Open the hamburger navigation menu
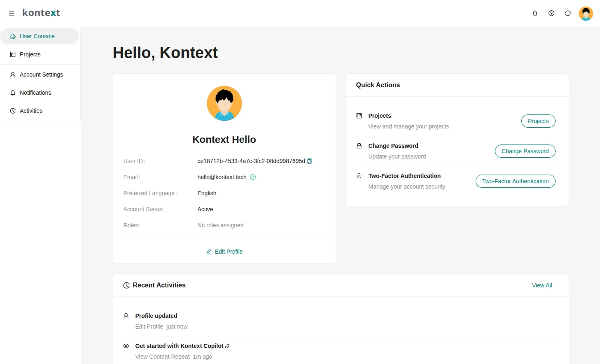 pos(11,13)
